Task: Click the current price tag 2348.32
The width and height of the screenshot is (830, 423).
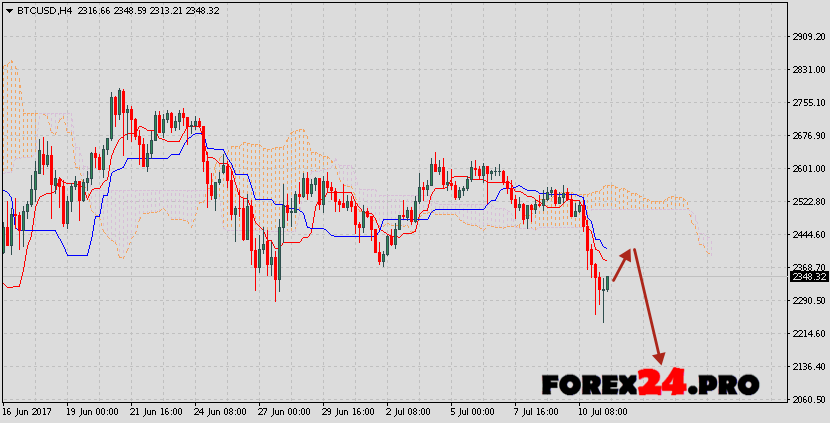Action: 806,277
